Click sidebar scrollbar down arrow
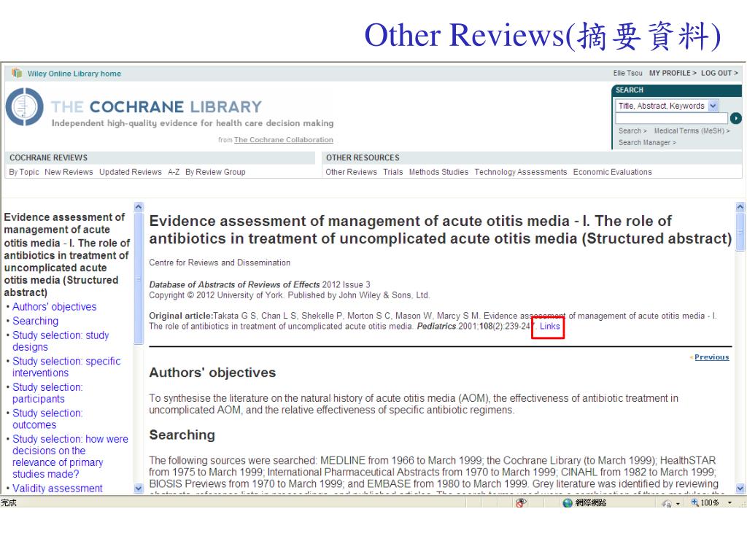The height and width of the screenshot is (560, 747). pos(139,488)
